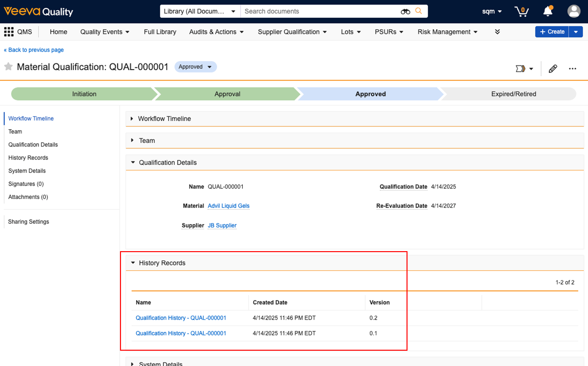The height and width of the screenshot is (366, 588).
Task: Go to the Full Library tab
Action: [x=160, y=32]
